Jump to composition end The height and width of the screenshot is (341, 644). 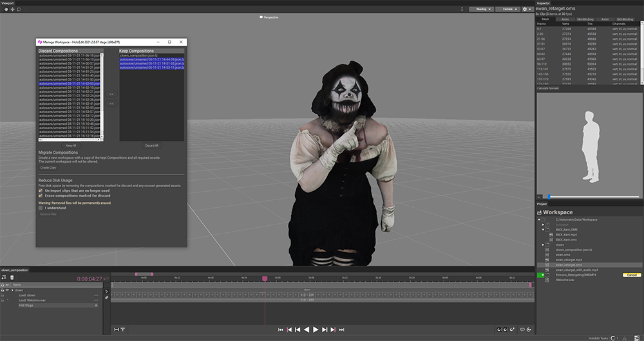coord(342,329)
